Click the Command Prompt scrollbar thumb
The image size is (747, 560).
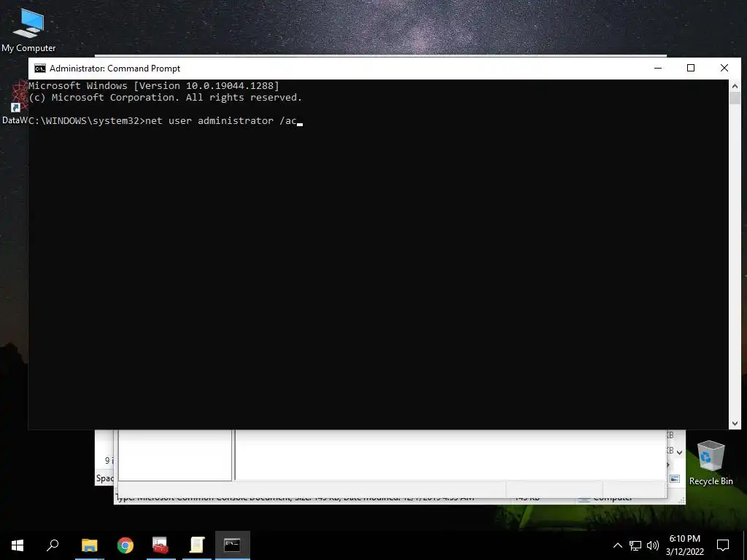pyautogui.click(x=735, y=98)
